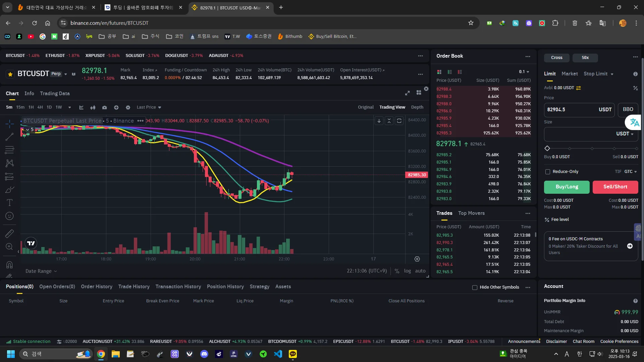644x362 pixels.
Task: Click the Buy/Long button
Action: pyautogui.click(x=567, y=187)
